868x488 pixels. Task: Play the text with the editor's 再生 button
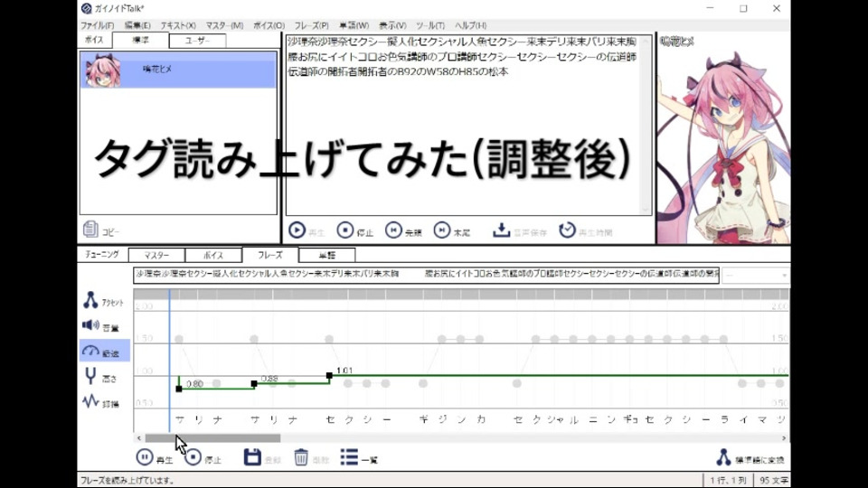pyautogui.click(x=297, y=230)
